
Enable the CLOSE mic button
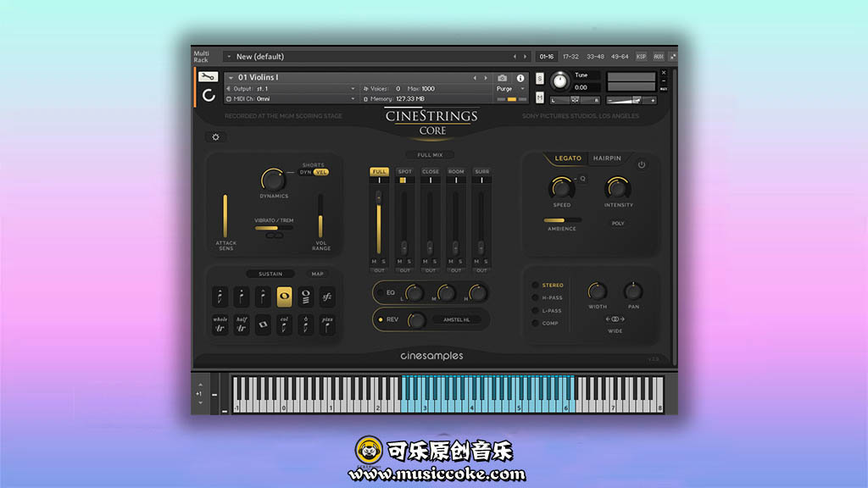(x=430, y=171)
